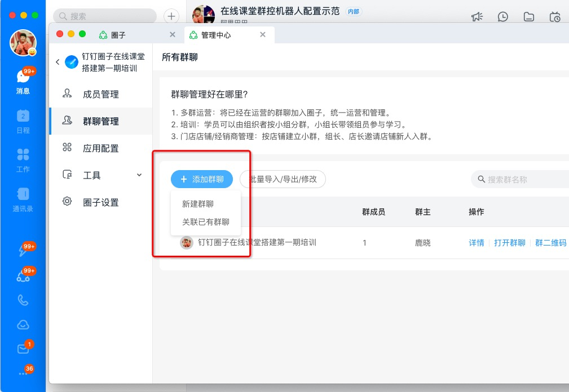
Task: Click the 打开群聊 link
Action: tap(509, 243)
